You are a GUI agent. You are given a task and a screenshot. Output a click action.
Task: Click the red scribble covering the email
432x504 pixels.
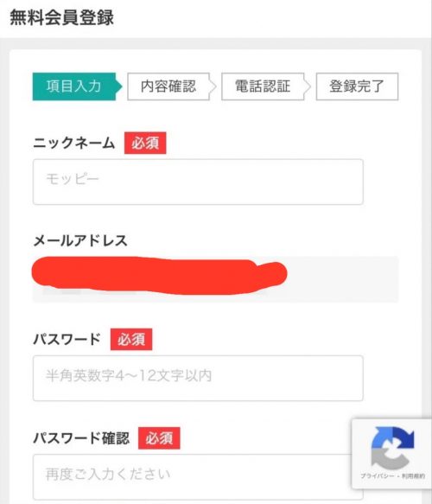[x=159, y=275]
